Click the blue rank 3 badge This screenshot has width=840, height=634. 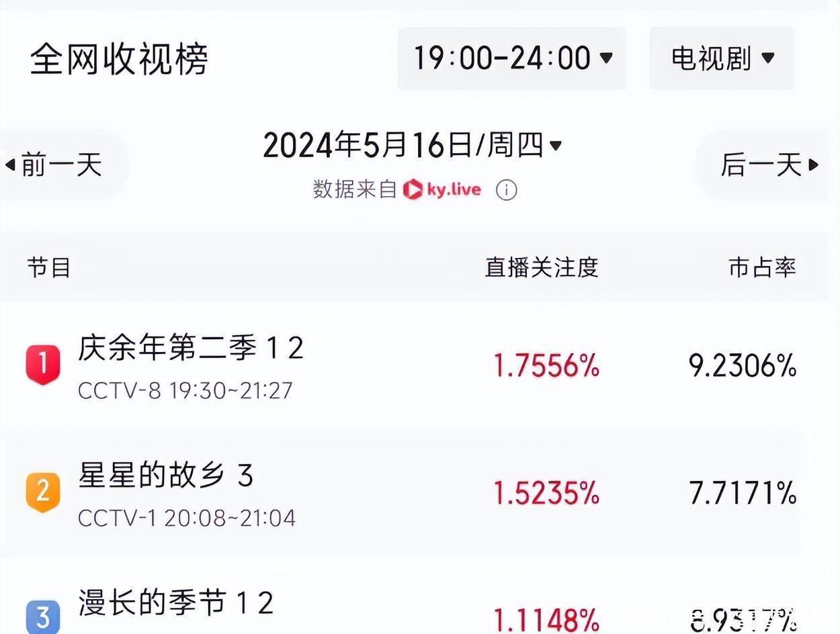point(43,616)
